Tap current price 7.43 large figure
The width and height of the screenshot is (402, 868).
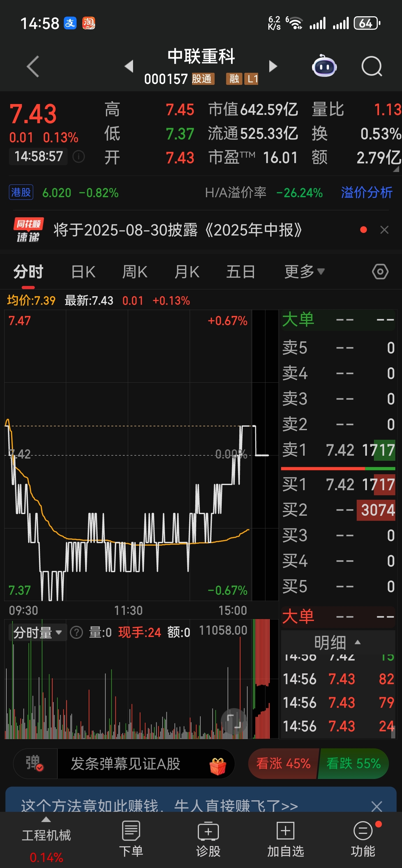(x=33, y=114)
